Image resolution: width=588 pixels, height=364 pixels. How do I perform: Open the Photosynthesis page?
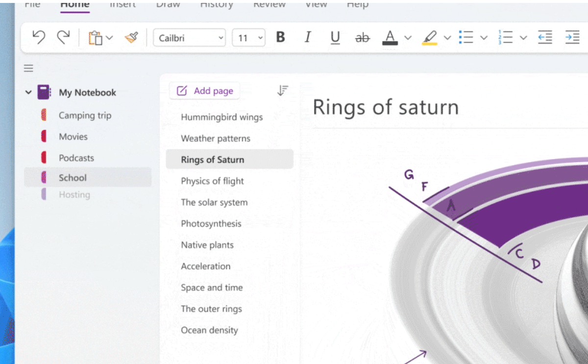coord(211,223)
